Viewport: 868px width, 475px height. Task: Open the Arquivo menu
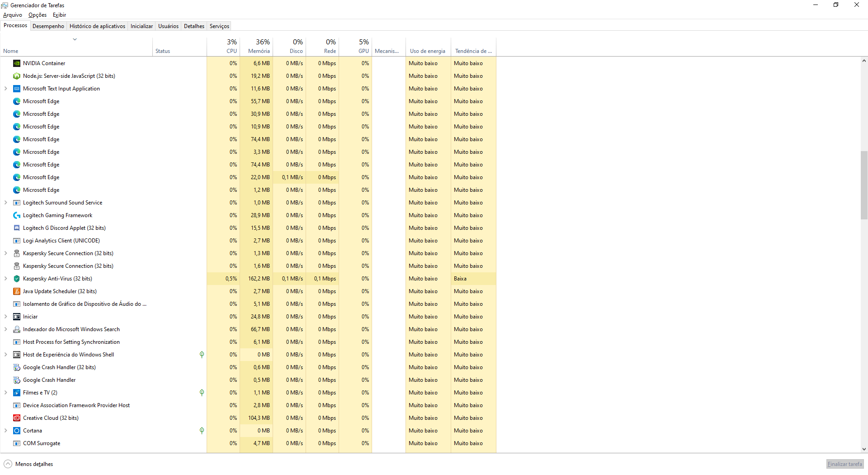13,15
